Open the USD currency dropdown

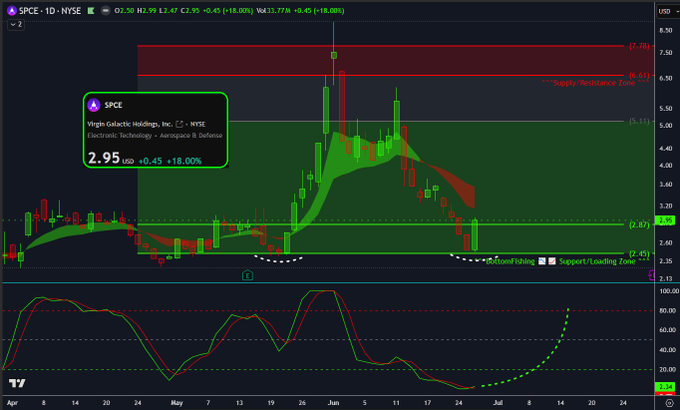point(668,11)
